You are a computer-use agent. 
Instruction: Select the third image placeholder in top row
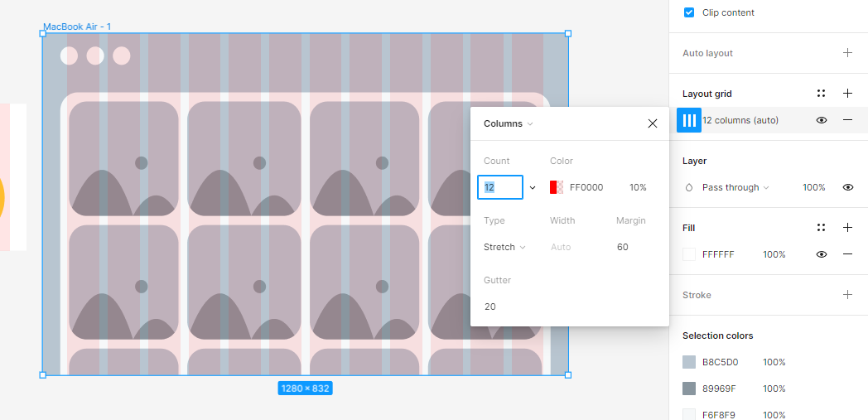coord(364,158)
